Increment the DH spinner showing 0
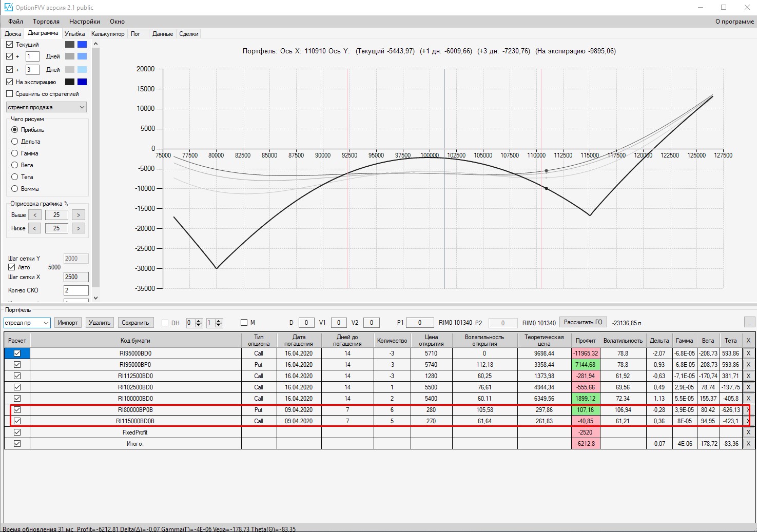Viewport: 757px width, 532px height. (199, 321)
